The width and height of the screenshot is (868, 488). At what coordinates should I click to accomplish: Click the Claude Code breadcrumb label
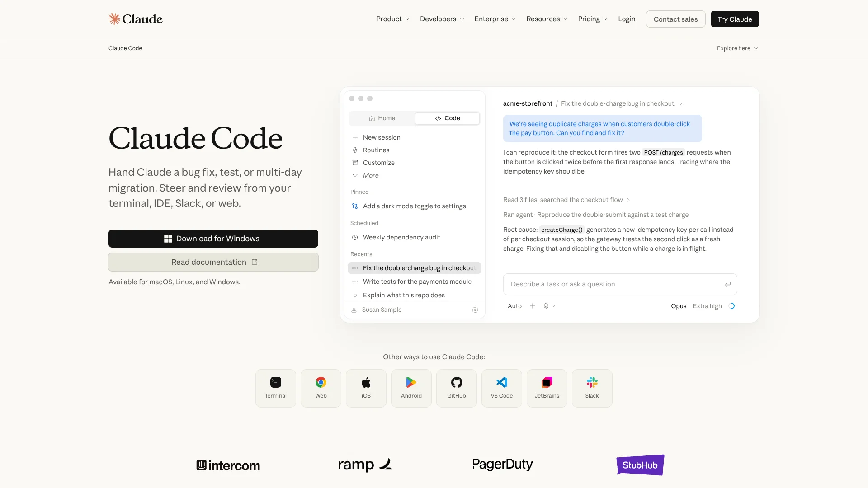[x=125, y=48]
